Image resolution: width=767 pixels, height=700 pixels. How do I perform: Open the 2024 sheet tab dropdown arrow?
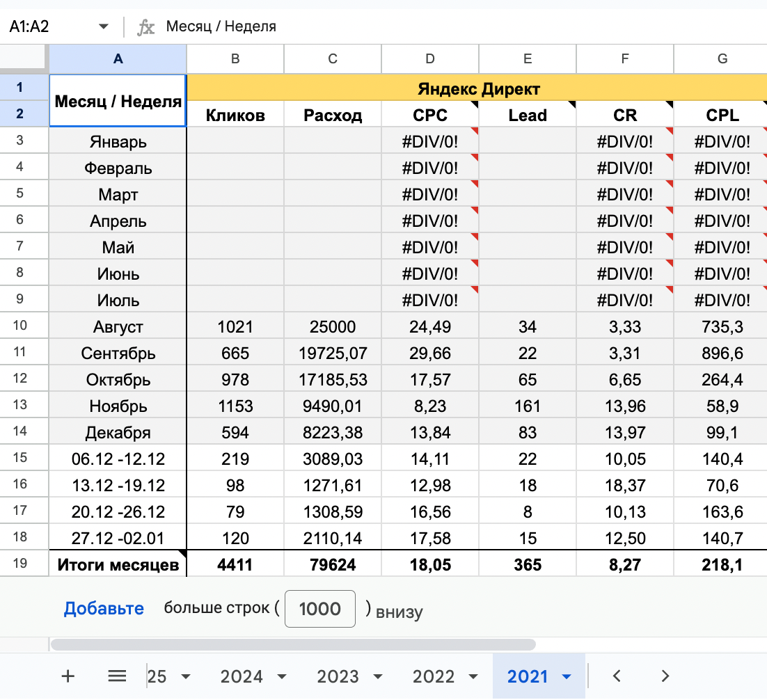(282, 676)
